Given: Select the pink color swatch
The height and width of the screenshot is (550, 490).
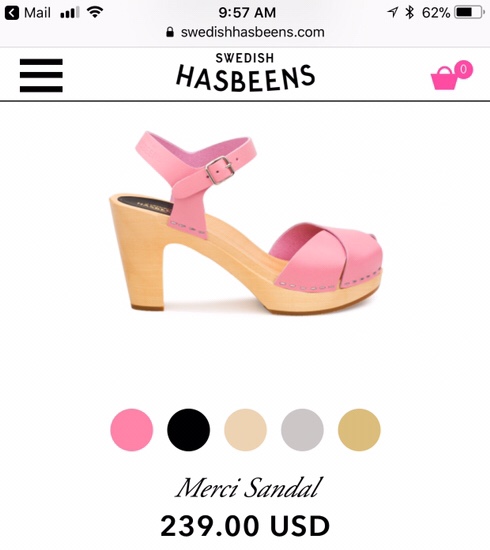Looking at the screenshot, I should pyautogui.click(x=132, y=430).
